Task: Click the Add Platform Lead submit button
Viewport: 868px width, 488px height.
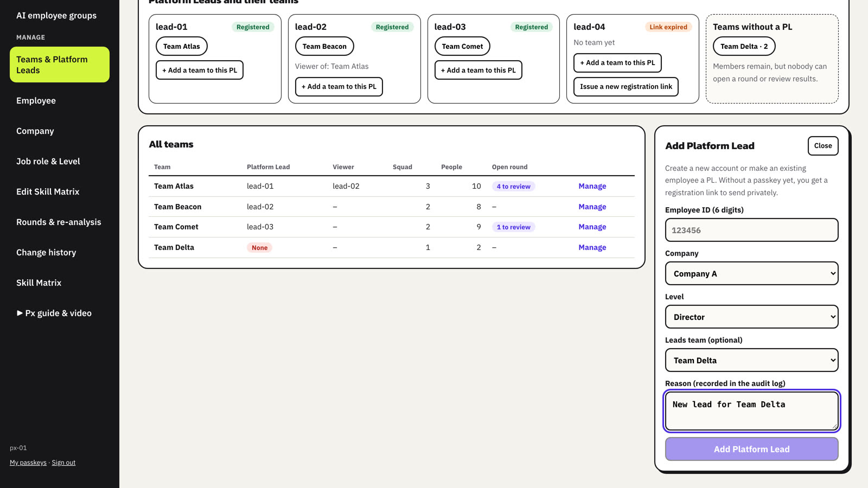Action: point(751,449)
